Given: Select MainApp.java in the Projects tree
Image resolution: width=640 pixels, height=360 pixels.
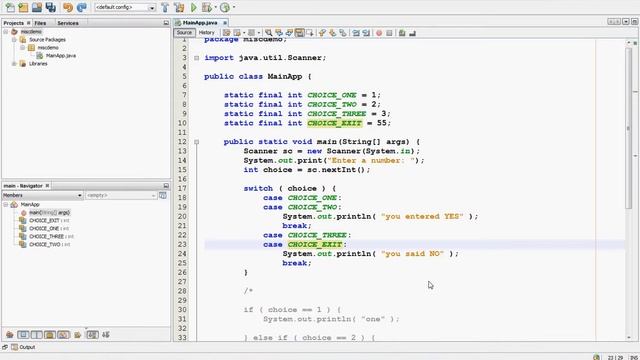Looking at the screenshot, I should click(61, 56).
